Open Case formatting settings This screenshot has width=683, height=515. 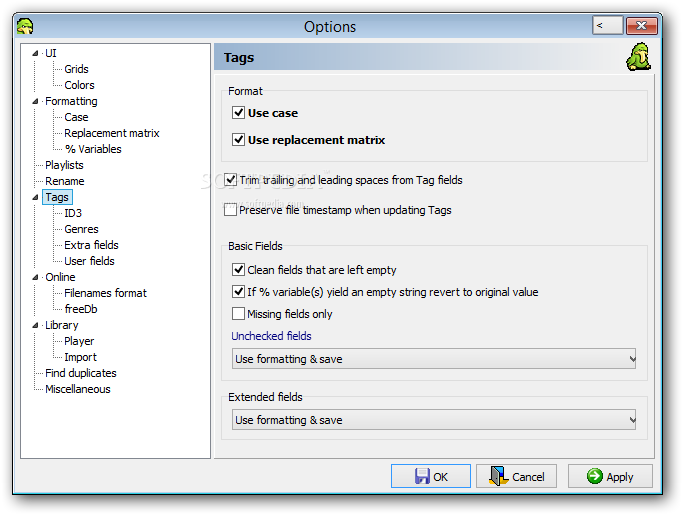pyautogui.click(x=76, y=117)
